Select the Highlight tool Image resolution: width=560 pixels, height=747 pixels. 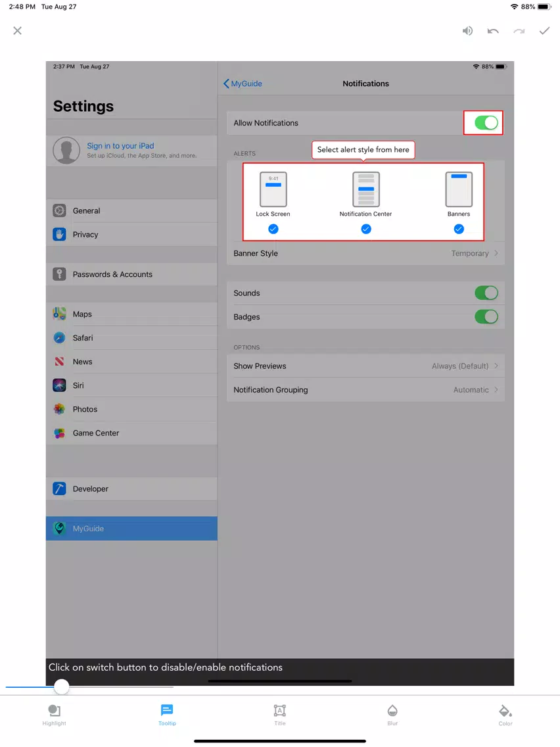(55, 715)
